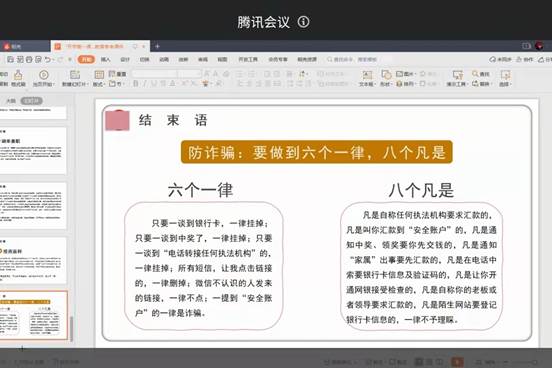Image resolution: width=552 pixels, height=368 pixels.
Task: Open the 设计 (Design) ribbon tab
Action: [x=125, y=59]
